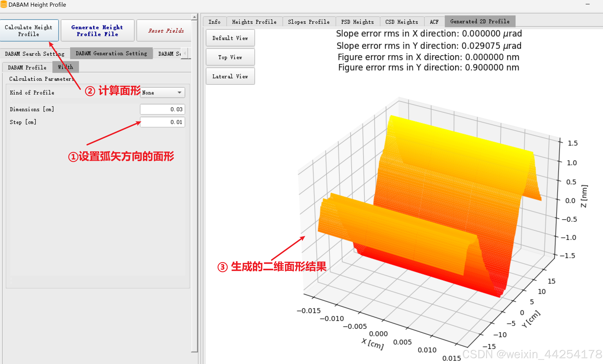Open the PSD Heights tab

[x=357, y=22]
